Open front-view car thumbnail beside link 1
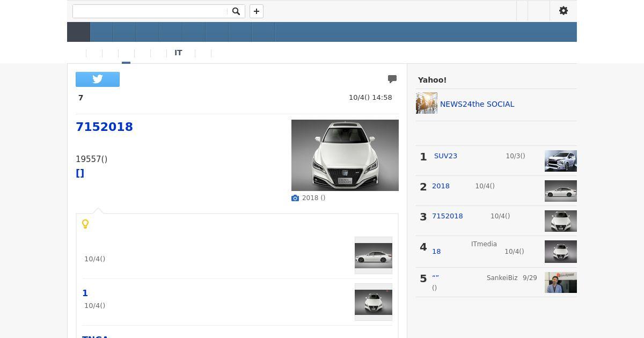 point(374,302)
